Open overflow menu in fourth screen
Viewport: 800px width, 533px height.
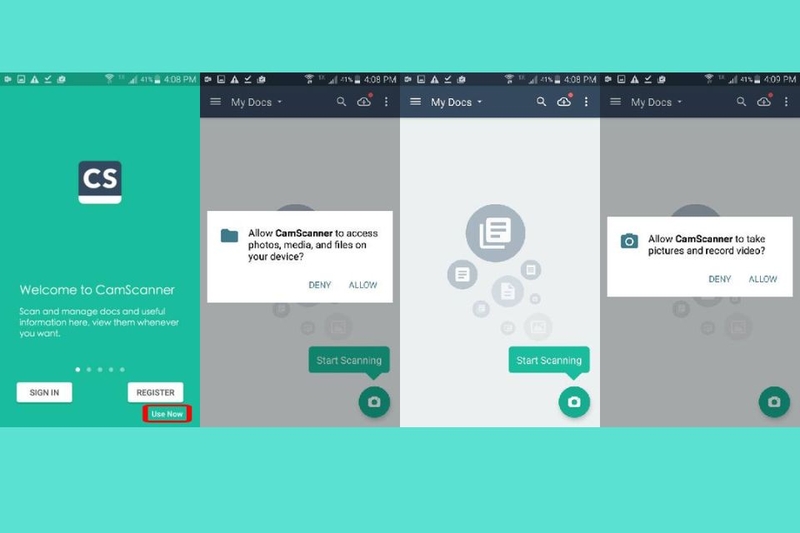point(786,102)
